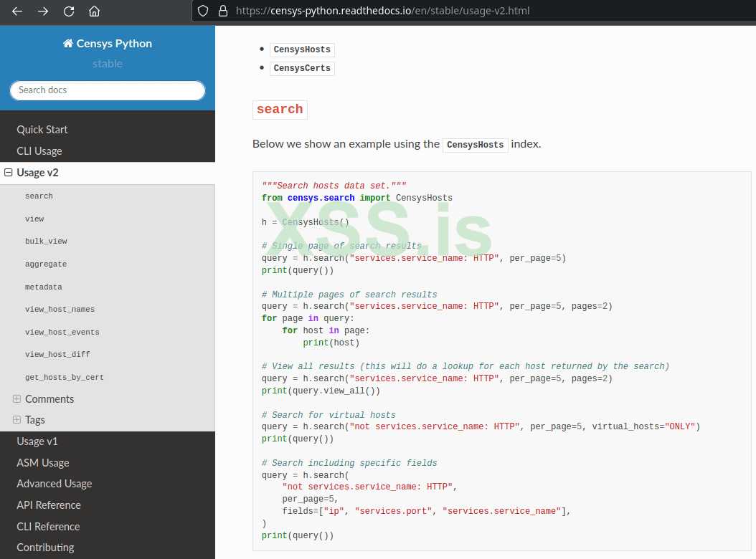Jump to view_host_events subsection
Viewport: 756px width, 559px height.
tap(62, 332)
